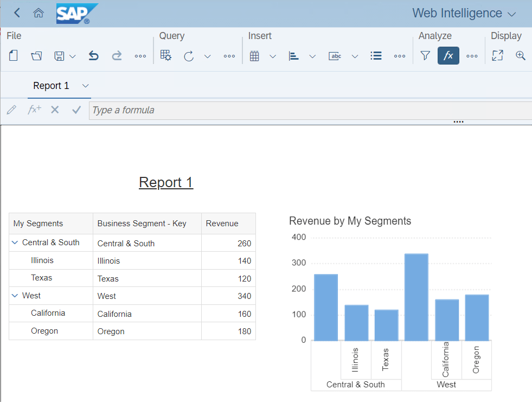This screenshot has height=402, width=532.
Task: Click the Save disk icon
Action: click(59, 56)
